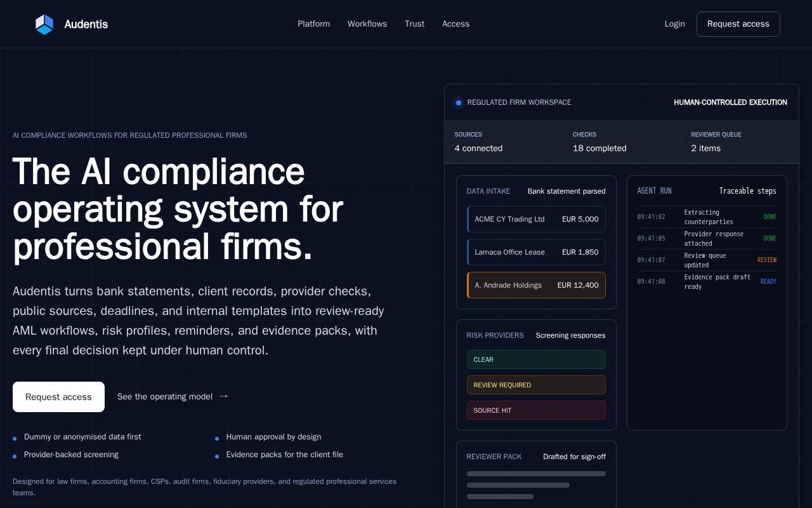Viewport: 812px width, 508px height.
Task: Click the blue workspace status dot icon
Action: click(x=459, y=102)
